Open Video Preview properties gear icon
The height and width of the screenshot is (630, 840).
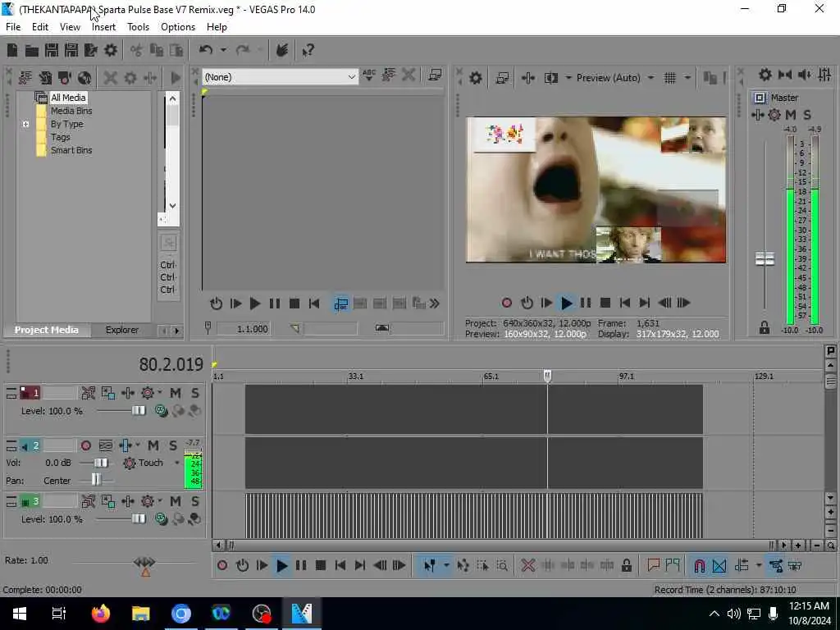click(475, 78)
